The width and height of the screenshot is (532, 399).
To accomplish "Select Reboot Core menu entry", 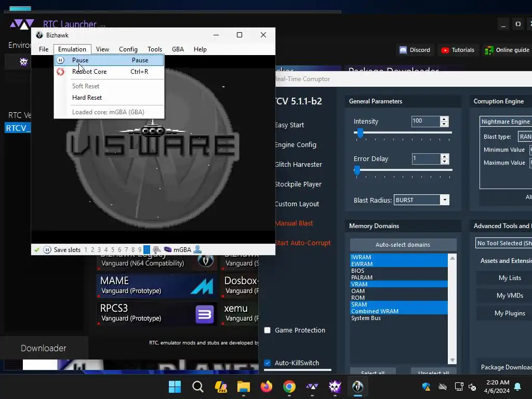I will click(109, 72).
